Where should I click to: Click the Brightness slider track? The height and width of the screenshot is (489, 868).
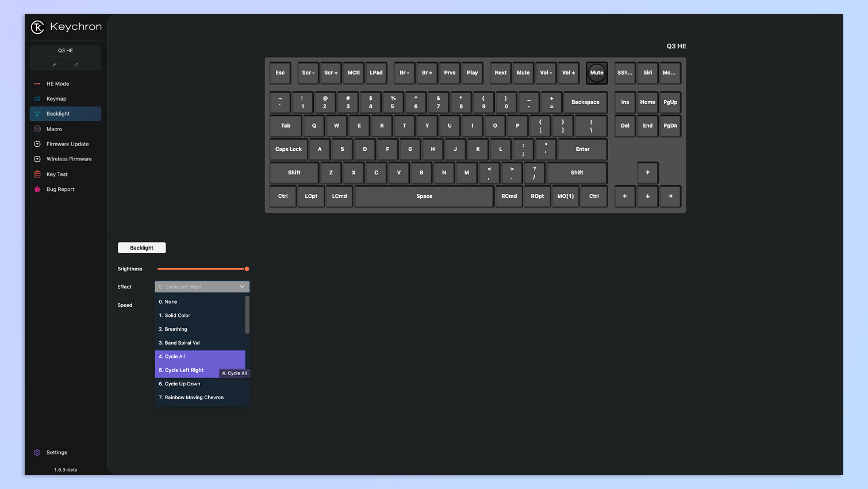[x=201, y=269]
